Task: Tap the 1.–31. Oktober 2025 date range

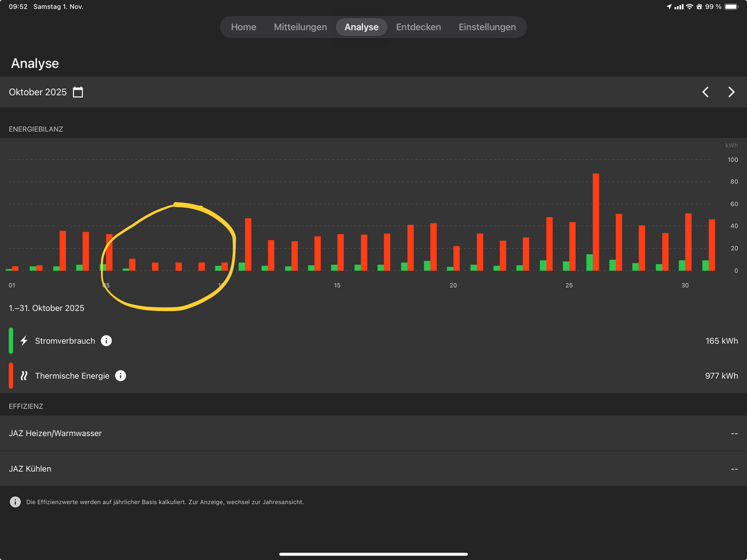Action: point(47,308)
